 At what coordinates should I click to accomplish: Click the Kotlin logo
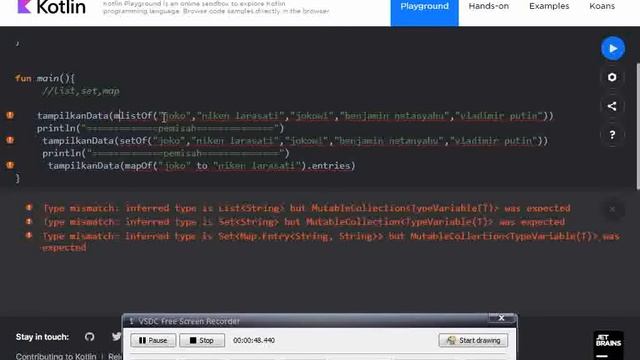click(x=51, y=7)
